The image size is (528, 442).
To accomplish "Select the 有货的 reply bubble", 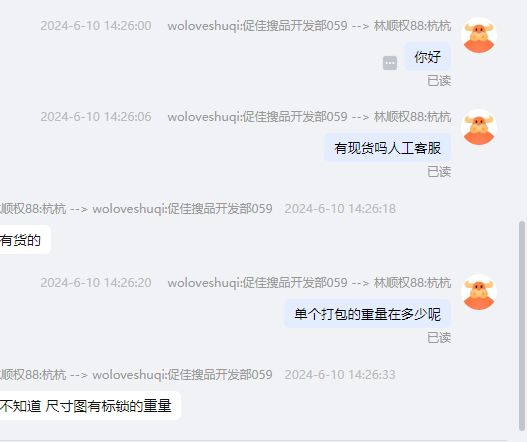I will [22, 240].
